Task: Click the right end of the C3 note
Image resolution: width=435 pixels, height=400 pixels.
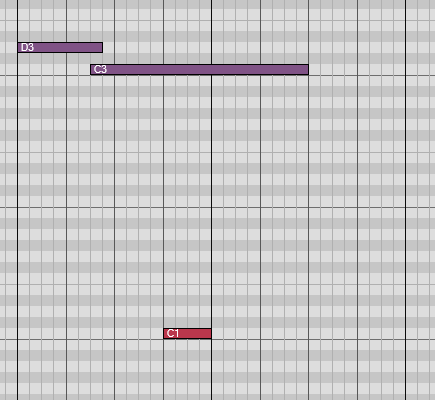Action: [x=307, y=69]
